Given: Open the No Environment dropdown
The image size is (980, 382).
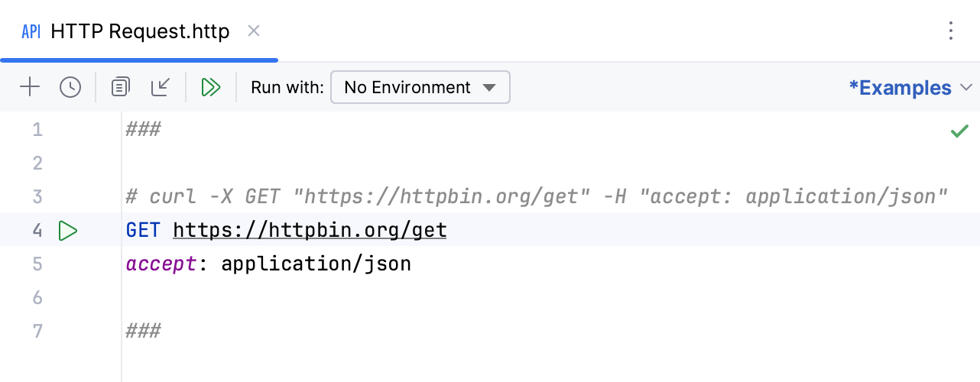Looking at the screenshot, I should [420, 87].
